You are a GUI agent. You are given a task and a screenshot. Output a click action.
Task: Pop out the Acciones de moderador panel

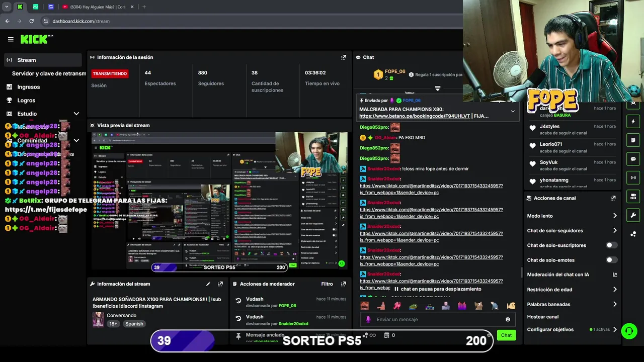[343, 284]
